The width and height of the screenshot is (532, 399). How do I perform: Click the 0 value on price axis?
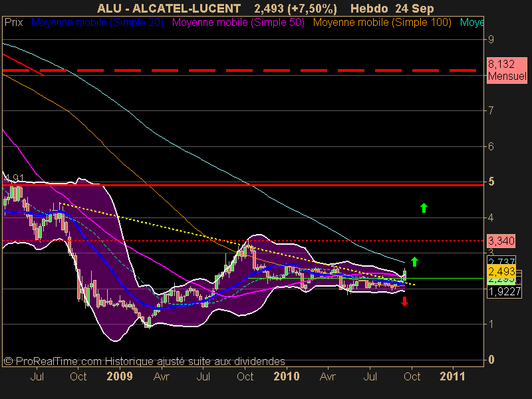(491, 360)
